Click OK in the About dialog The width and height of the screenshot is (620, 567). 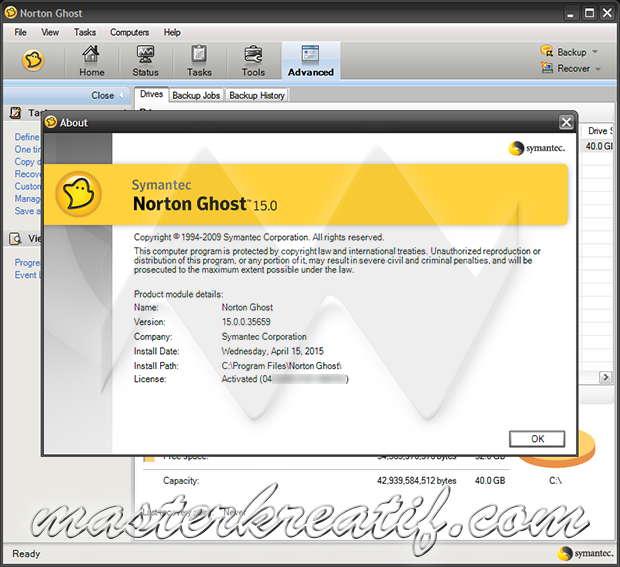[537, 439]
